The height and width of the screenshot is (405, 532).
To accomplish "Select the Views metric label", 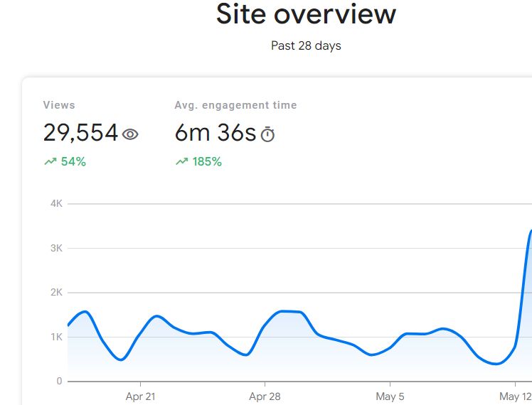I will pyautogui.click(x=59, y=105).
